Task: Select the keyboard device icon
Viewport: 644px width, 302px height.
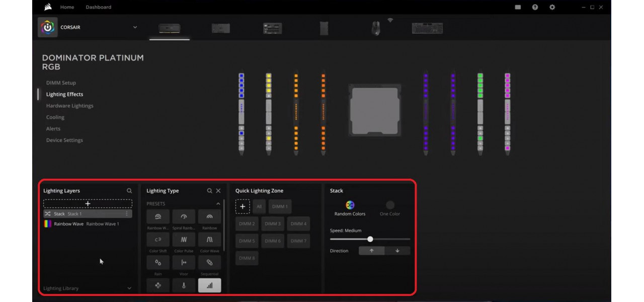Action: (x=427, y=28)
